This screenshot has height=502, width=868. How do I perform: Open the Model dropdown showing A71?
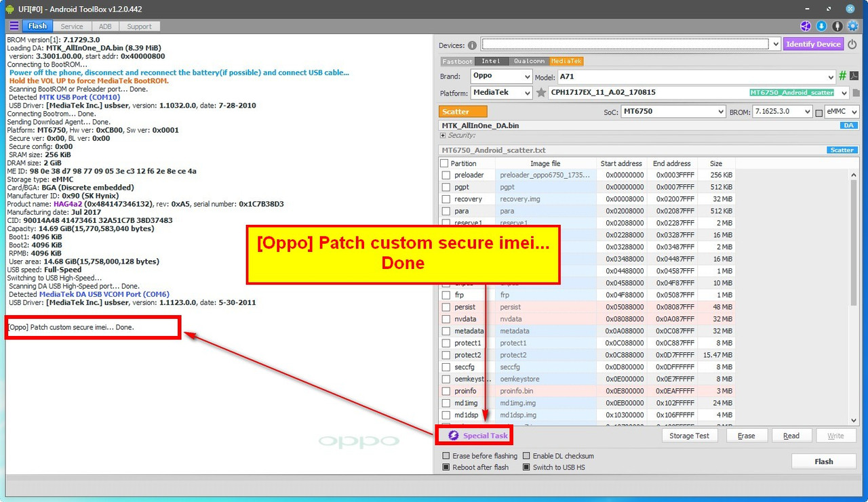(696, 77)
